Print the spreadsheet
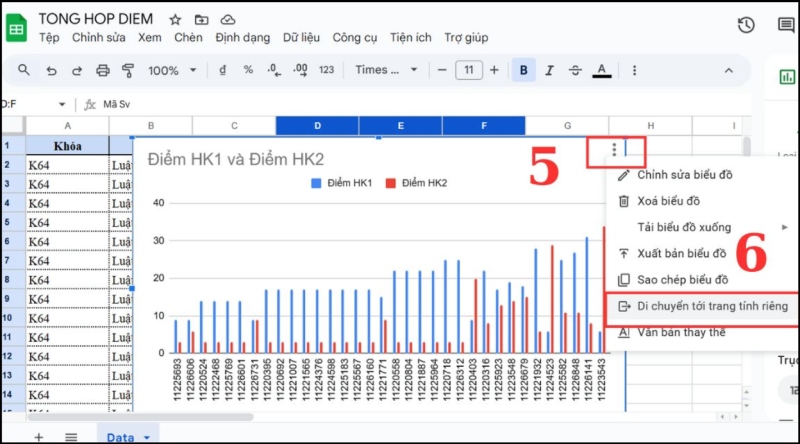 pos(103,70)
